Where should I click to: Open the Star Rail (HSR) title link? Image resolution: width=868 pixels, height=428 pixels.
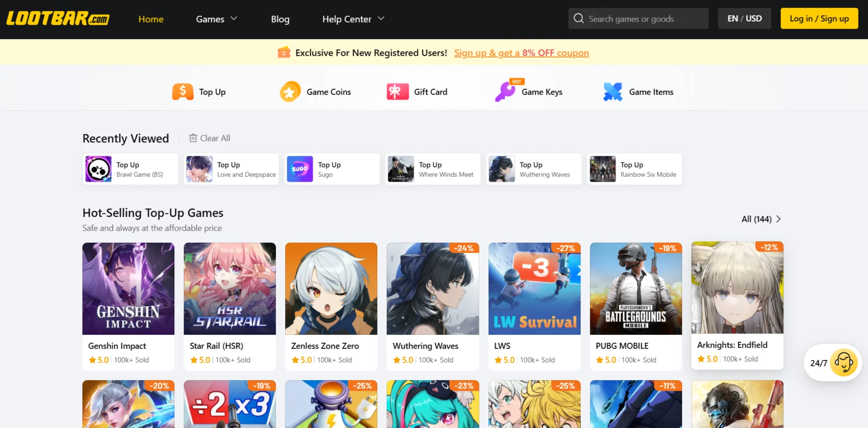point(216,346)
